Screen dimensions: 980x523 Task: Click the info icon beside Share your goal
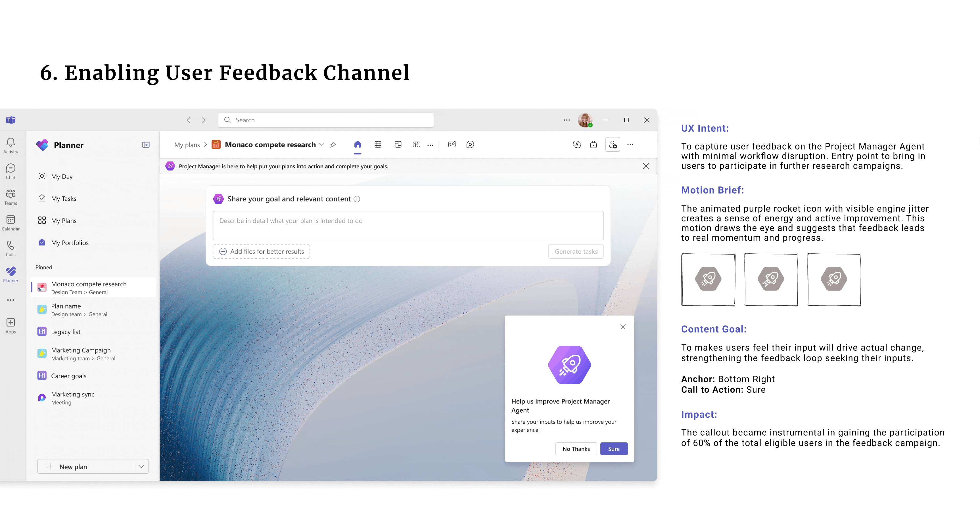pyautogui.click(x=357, y=199)
